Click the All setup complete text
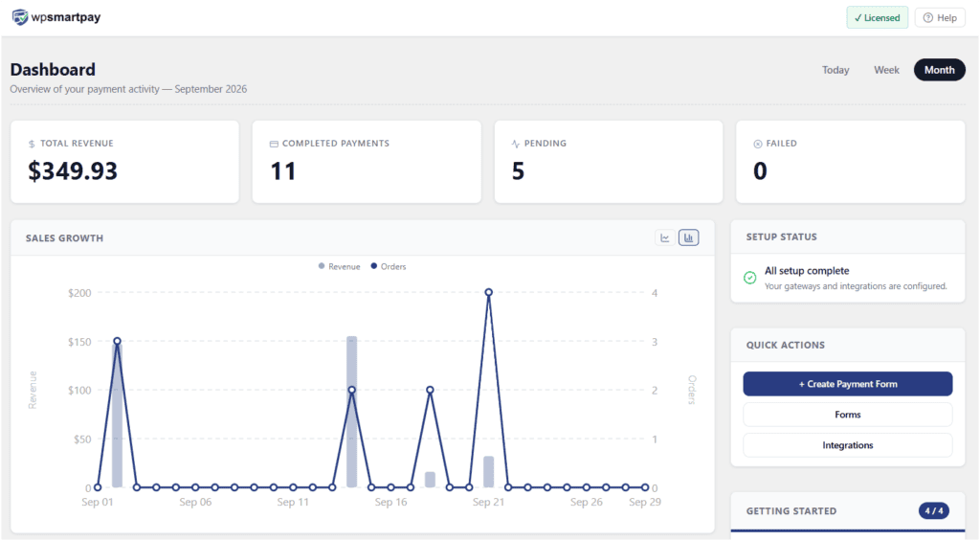 pos(807,271)
